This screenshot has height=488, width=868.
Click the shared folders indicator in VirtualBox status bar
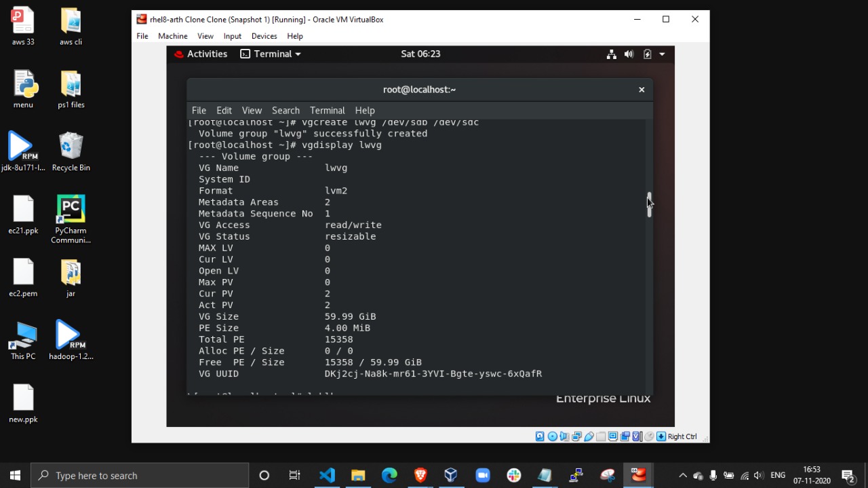(601, 436)
